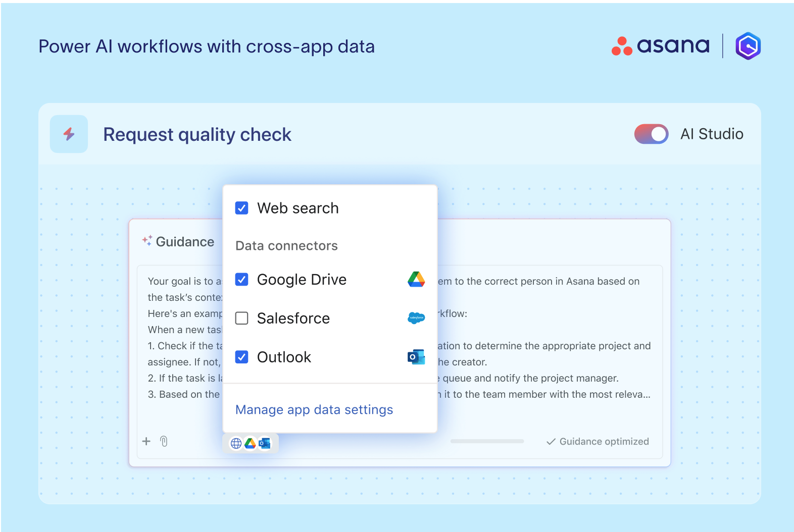Click the purple hexagon AI Studio logo

coord(748,46)
